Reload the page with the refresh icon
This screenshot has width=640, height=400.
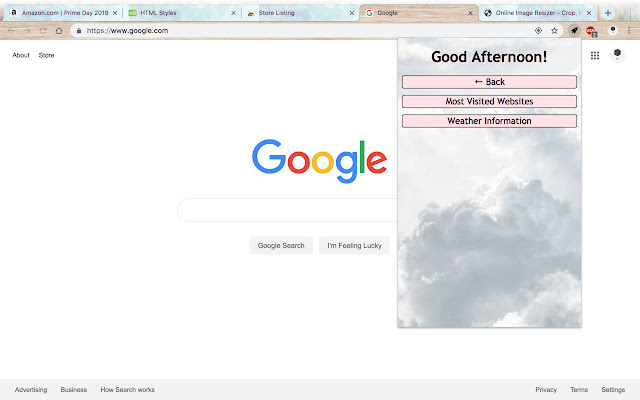click(43, 31)
